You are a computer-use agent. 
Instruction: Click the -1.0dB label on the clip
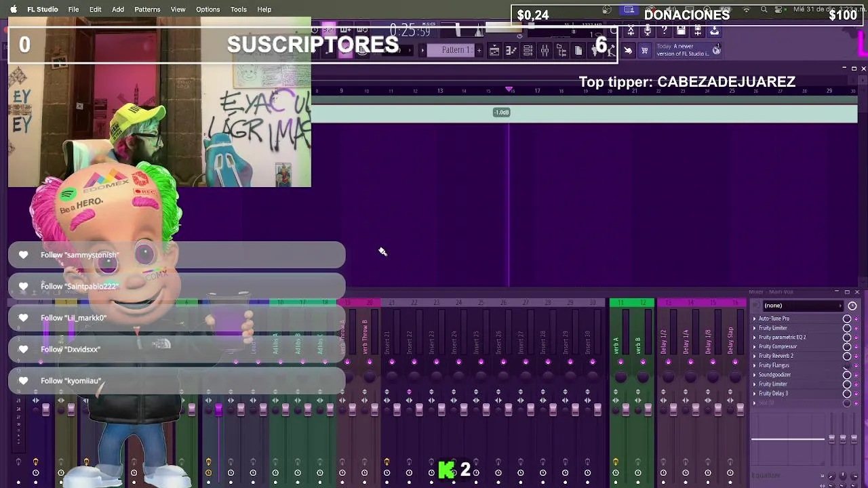coord(501,113)
